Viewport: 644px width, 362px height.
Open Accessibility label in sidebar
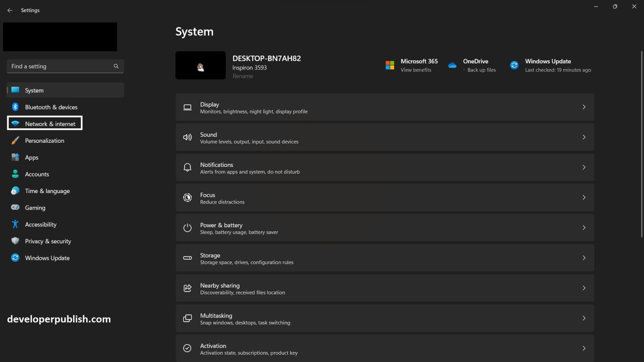tap(41, 224)
